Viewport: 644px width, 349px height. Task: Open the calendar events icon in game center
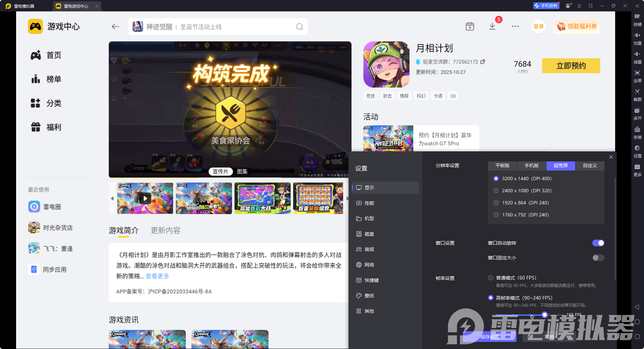pyautogui.click(x=470, y=26)
